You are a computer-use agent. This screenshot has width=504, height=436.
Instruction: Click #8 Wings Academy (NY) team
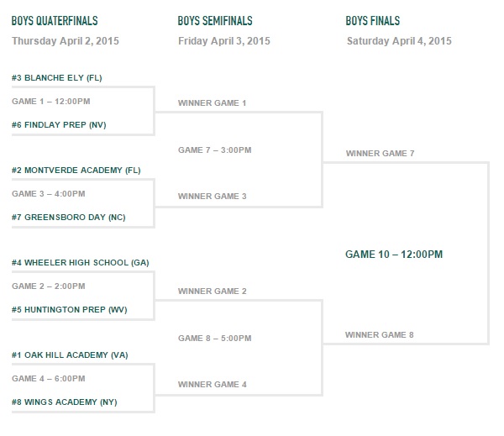(x=65, y=402)
